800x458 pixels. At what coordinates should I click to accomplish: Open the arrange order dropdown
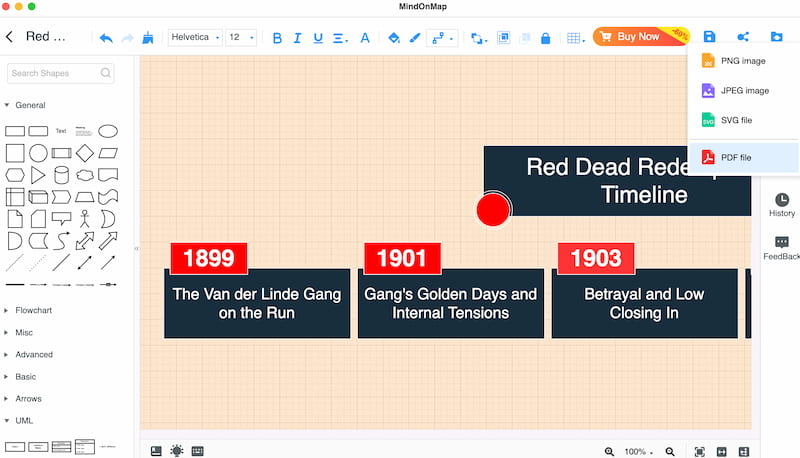[x=479, y=38]
